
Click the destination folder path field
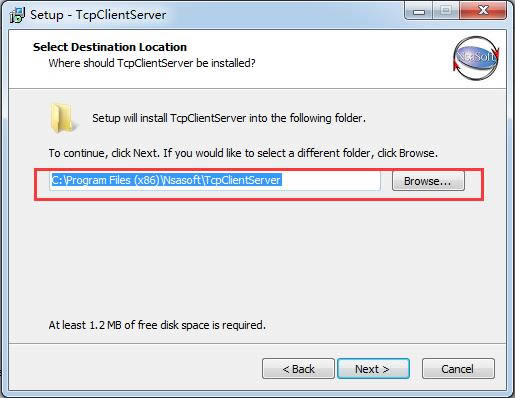[x=215, y=181]
